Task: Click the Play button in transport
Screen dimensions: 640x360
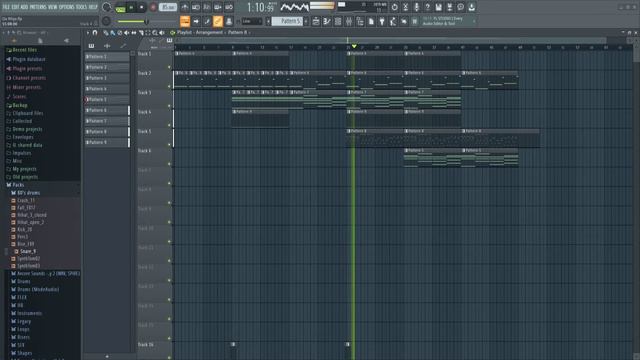Action: coord(131,7)
